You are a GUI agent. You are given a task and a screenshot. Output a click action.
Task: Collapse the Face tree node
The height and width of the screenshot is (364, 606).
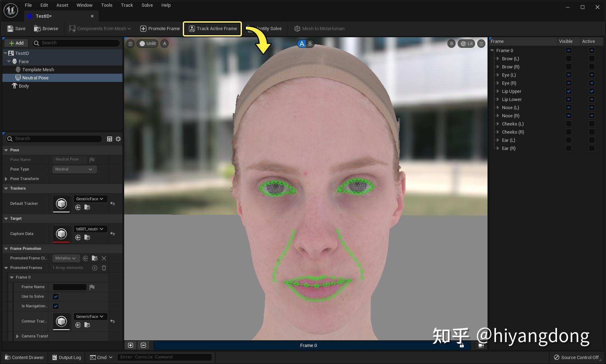9,61
